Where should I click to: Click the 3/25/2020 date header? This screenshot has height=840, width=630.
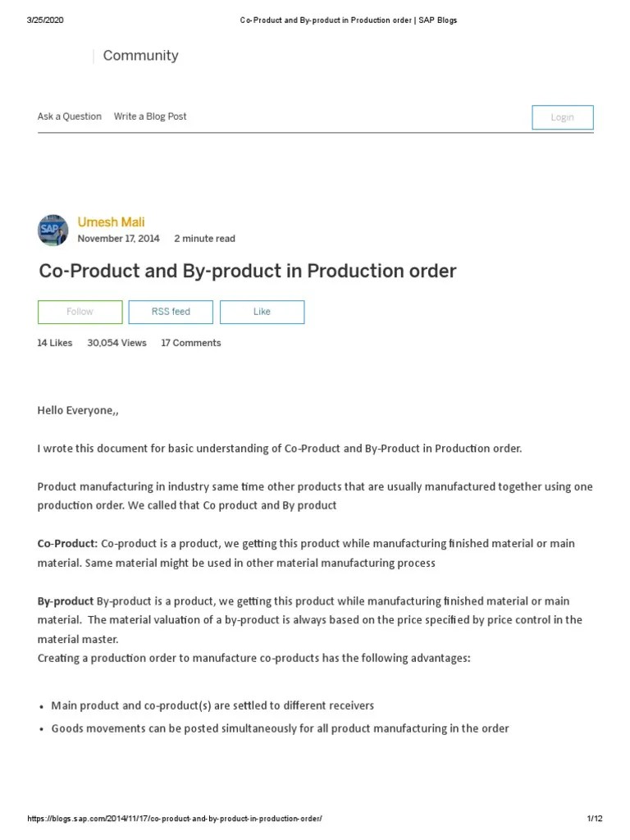(x=41, y=18)
